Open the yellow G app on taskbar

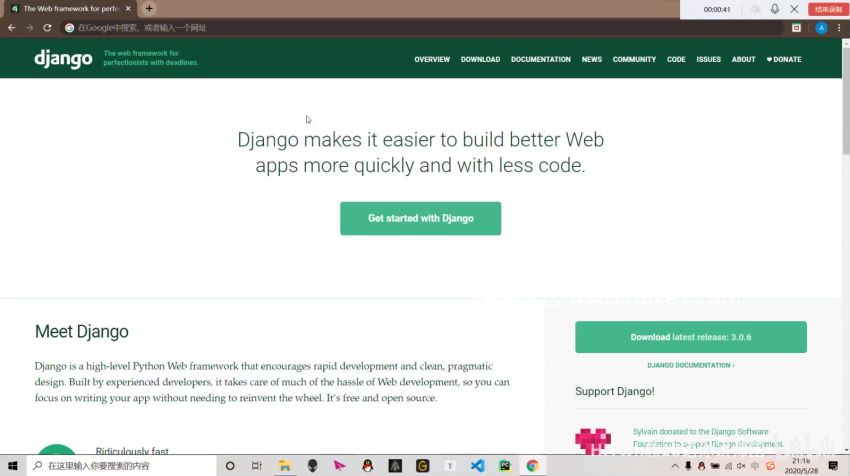pos(422,466)
